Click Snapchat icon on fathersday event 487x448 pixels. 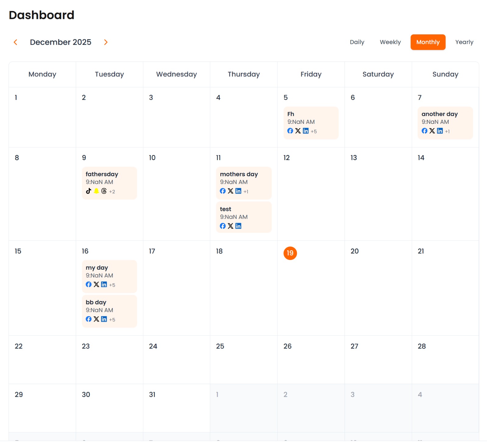pyautogui.click(x=96, y=191)
